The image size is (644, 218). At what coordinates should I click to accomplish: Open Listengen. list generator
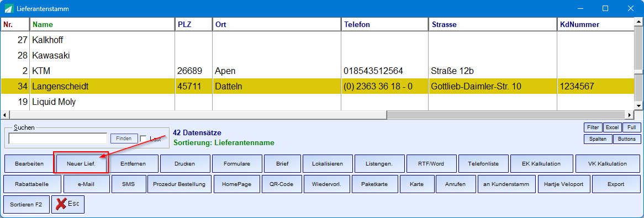(379, 163)
